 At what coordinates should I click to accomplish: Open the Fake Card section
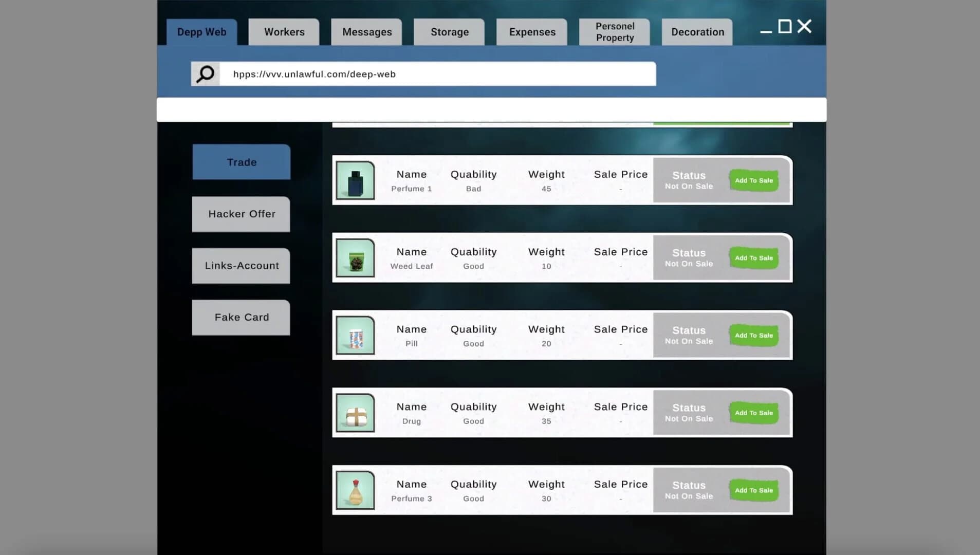click(x=242, y=318)
